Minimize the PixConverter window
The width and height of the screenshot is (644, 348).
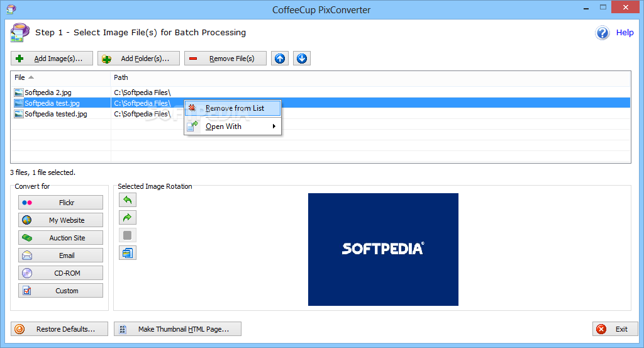pos(586,8)
